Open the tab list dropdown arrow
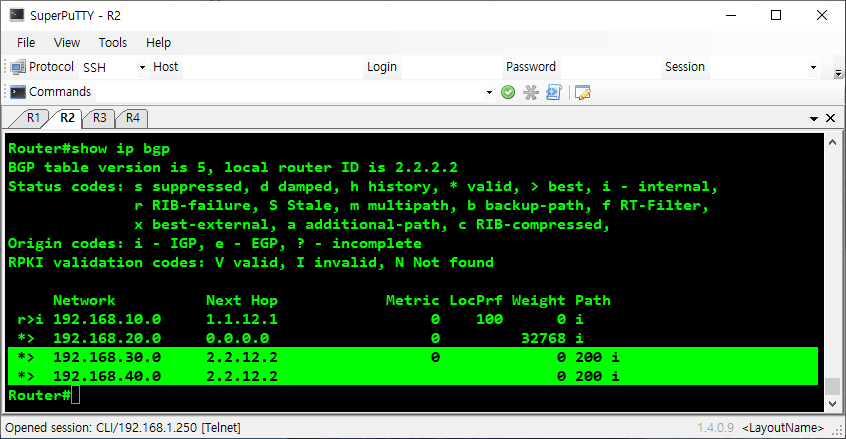 point(814,118)
